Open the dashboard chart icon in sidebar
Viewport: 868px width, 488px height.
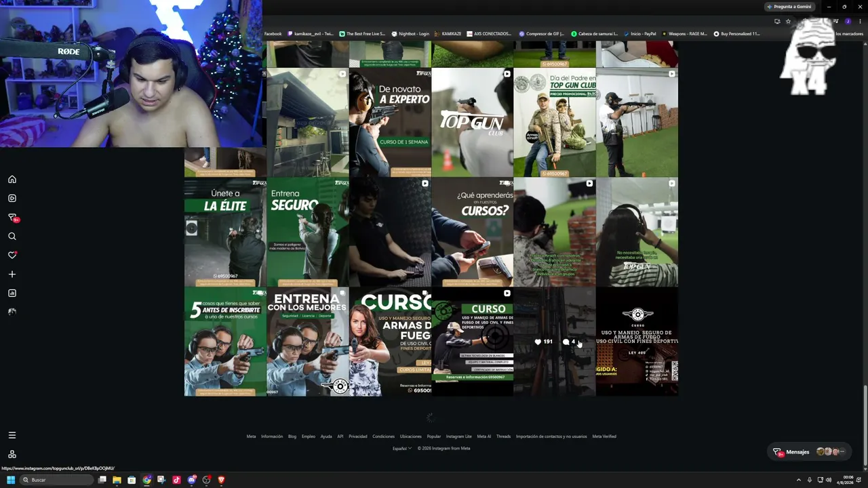click(x=12, y=293)
